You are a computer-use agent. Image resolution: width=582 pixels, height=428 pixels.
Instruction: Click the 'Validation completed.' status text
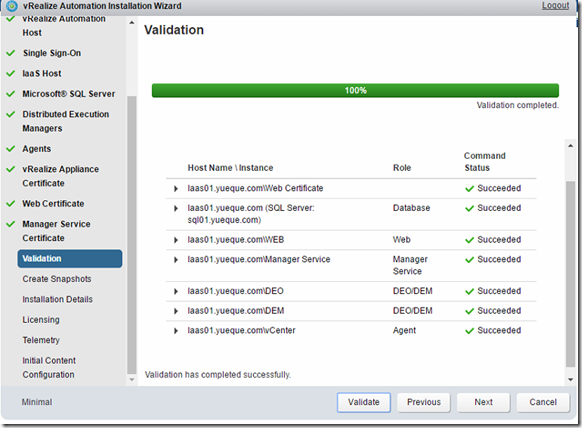point(518,105)
